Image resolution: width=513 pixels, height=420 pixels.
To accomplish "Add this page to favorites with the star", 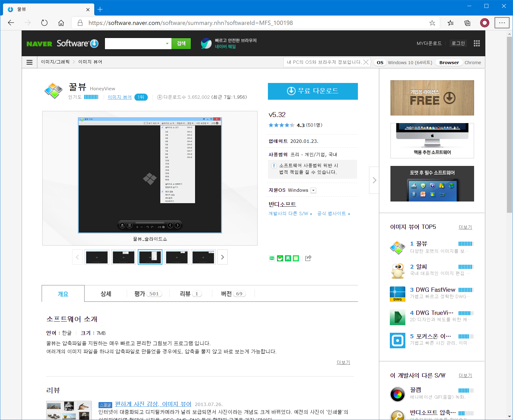I will 432,23.
